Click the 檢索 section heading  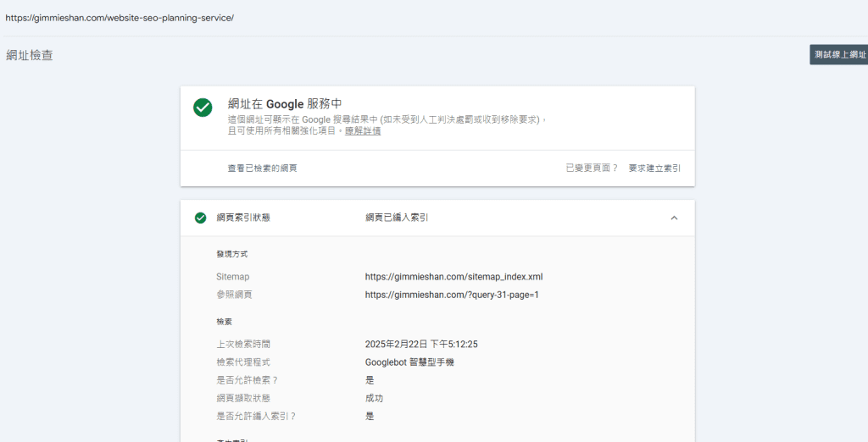click(x=224, y=322)
